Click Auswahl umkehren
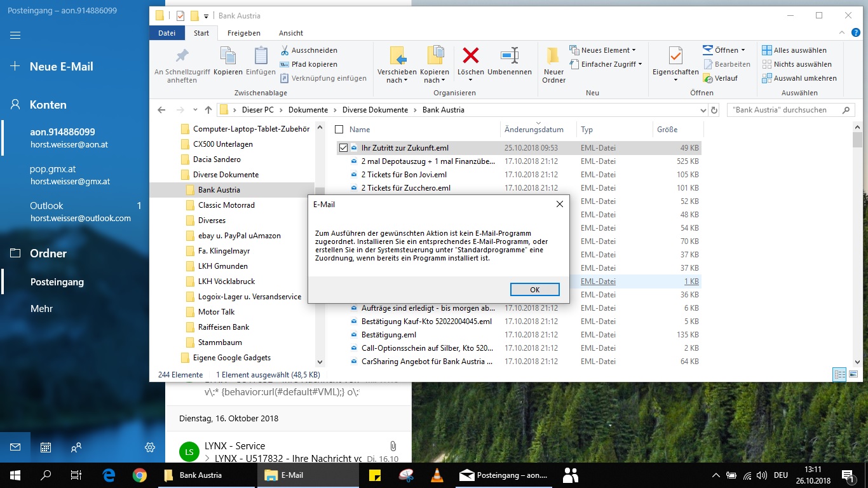The width and height of the screenshot is (868, 488). 799,78
